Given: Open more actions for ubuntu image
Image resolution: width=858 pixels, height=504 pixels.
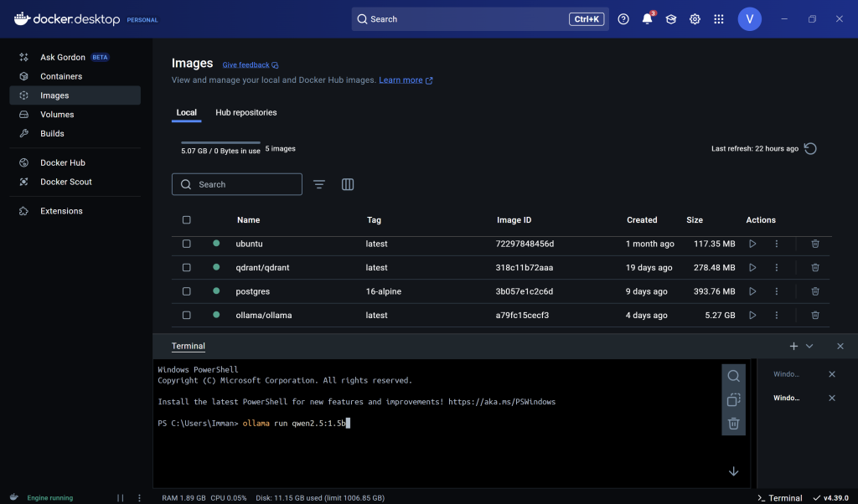Looking at the screenshot, I should (777, 244).
